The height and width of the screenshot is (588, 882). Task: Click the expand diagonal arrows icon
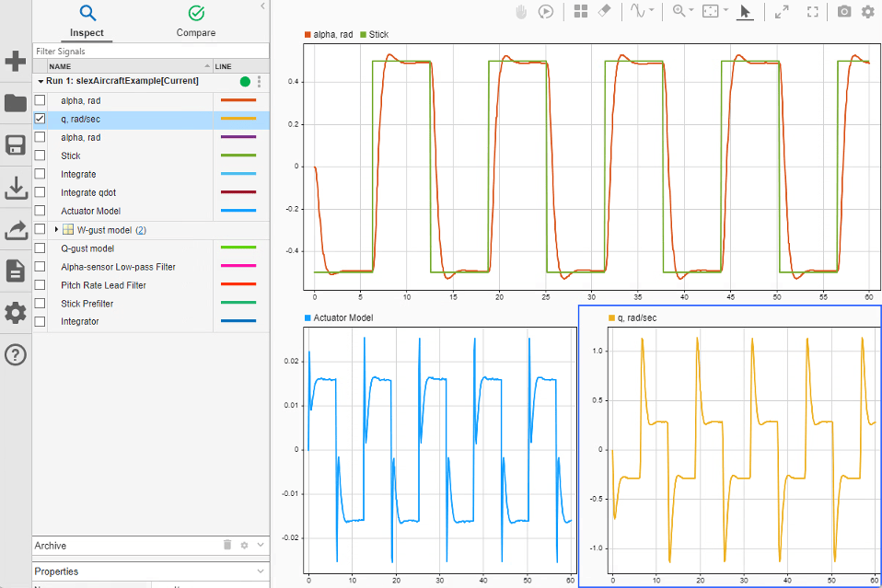(782, 12)
